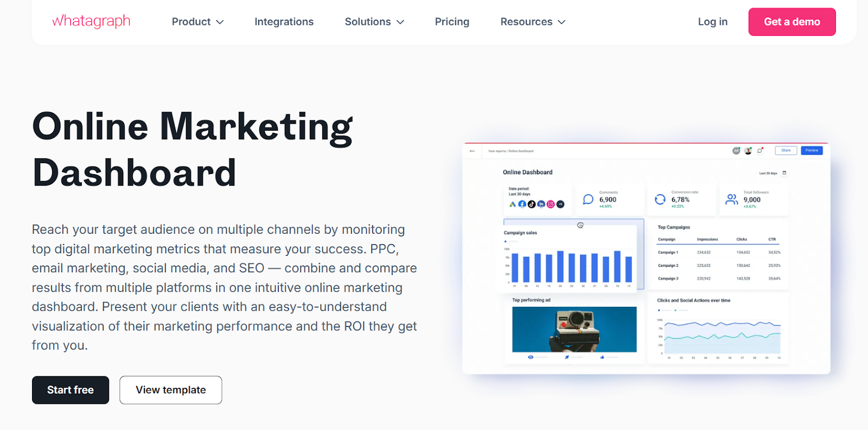Click the Whatagraph logo
Screen dimensions: 868x430
(x=91, y=21)
